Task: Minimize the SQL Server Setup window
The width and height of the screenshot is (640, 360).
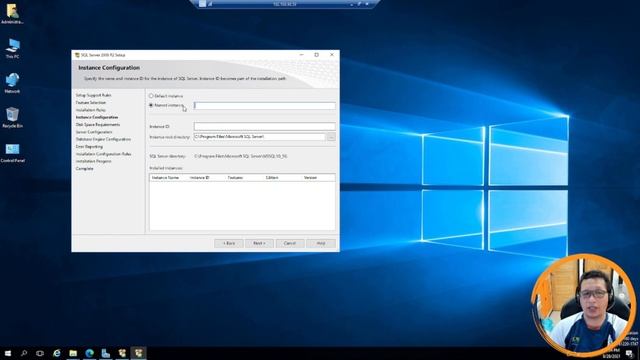Action: (x=302, y=55)
